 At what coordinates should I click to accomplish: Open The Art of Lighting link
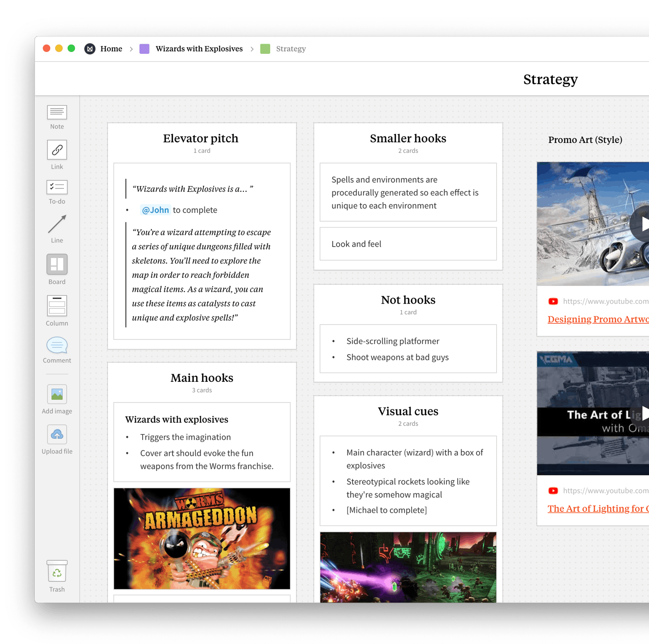[x=597, y=508]
